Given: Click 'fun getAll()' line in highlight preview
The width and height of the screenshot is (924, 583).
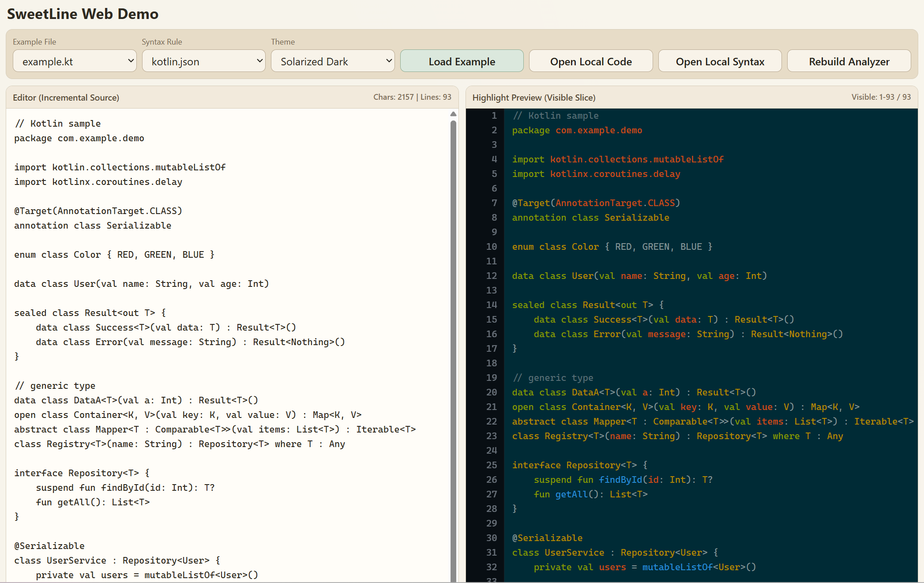Looking at the screenshot, I should pyautogui.click(x=591, y=494).
